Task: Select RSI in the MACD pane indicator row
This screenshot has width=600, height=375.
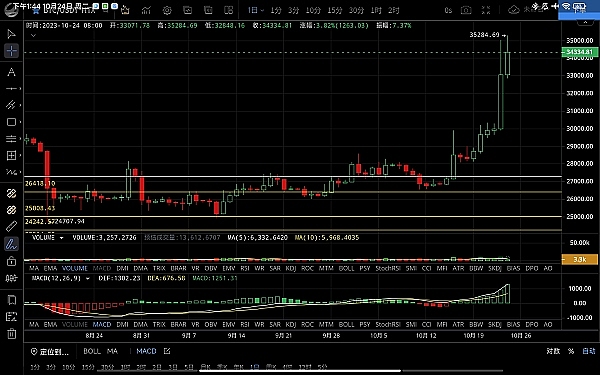Action: [x=245, y=324]
